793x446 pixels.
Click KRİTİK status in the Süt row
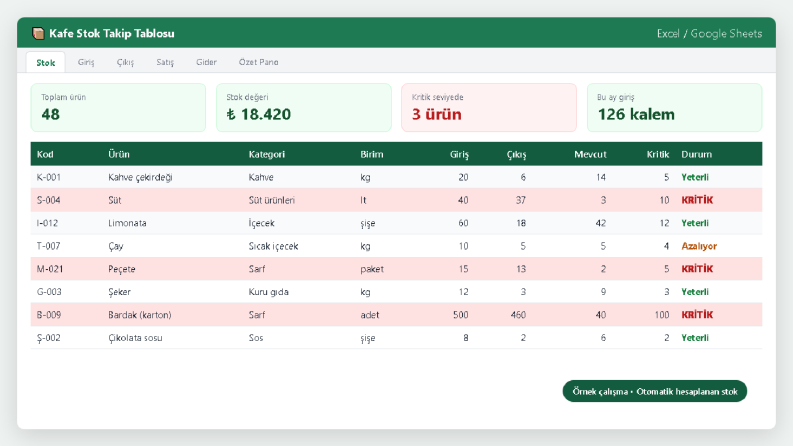click(x=697, y=200)
